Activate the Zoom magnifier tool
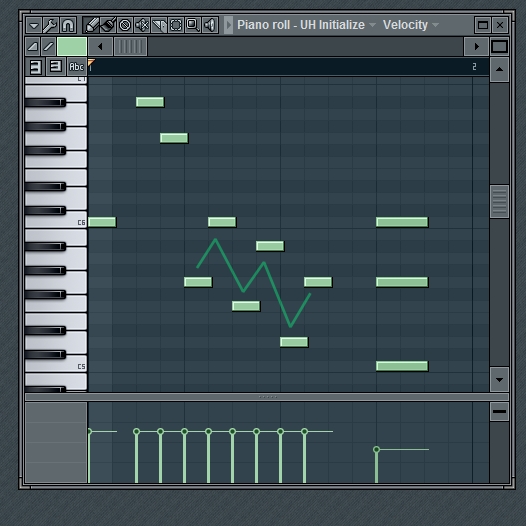The image size is (526, 526). coord(193,25)
